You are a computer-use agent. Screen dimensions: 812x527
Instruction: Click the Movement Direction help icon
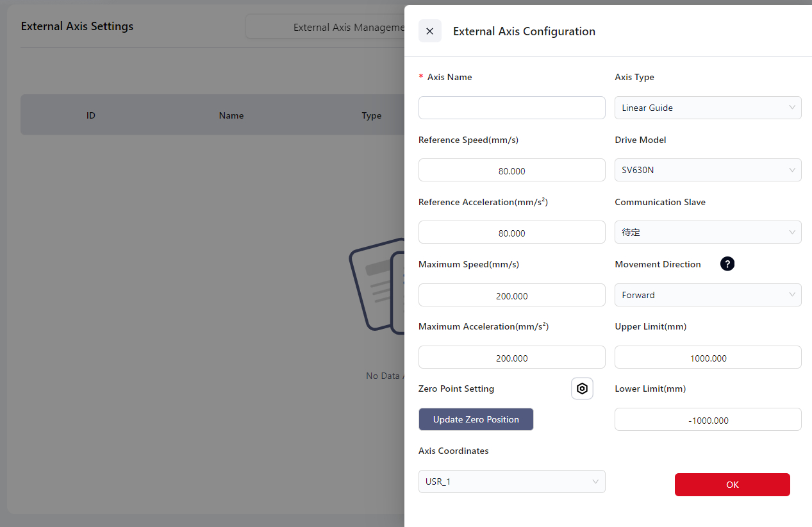727,264
